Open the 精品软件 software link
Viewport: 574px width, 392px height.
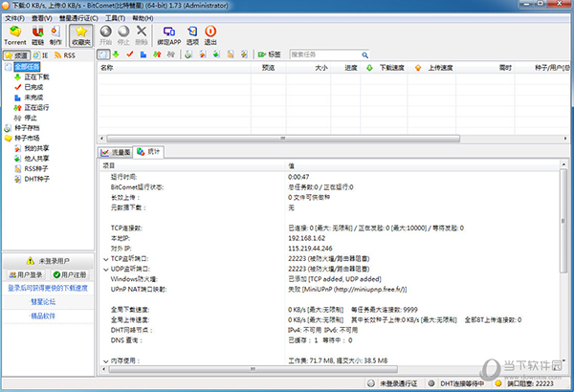[43, 316]
